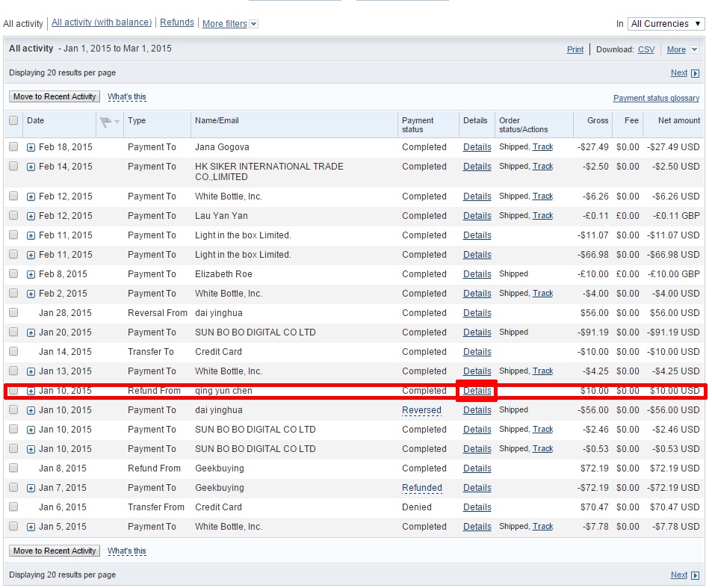Click plus icon beside Jan 20, 2015
Screen dimensions: 712x588
pyautogui.click(x=31, y=332)
